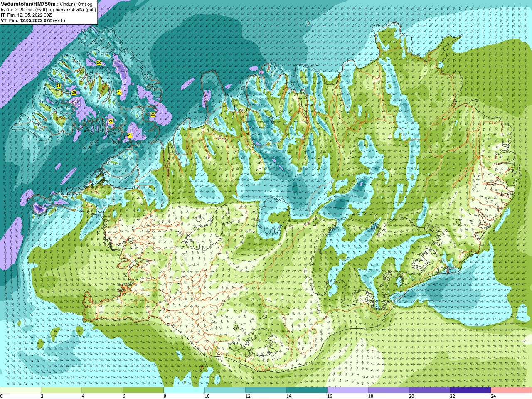
Task: Select the 10–12 m/s turquoise legend swatch
Action: pos(225,390)
